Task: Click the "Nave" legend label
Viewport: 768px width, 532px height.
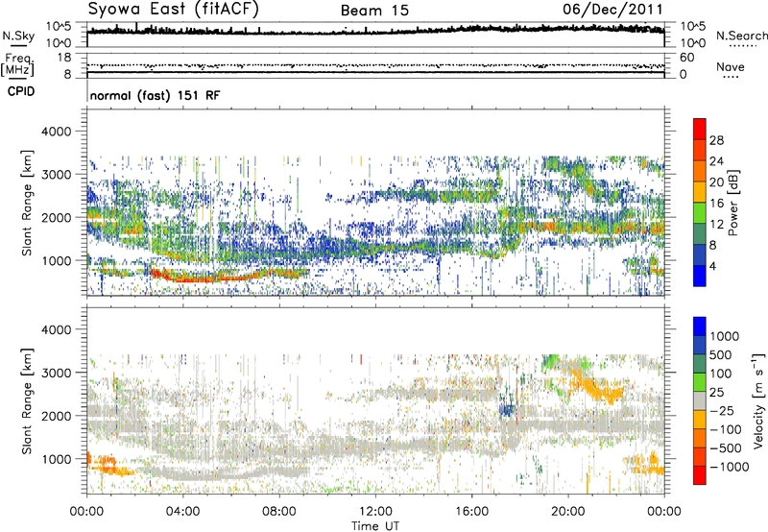Action: point(731,67)
